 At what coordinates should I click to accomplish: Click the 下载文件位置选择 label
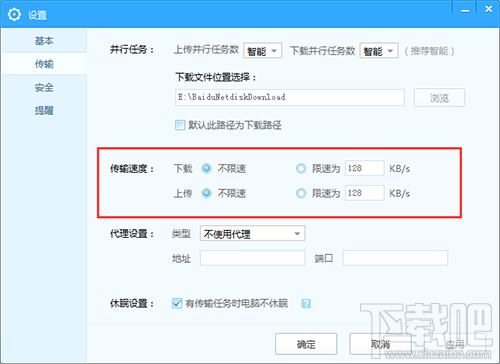point(216,77)
